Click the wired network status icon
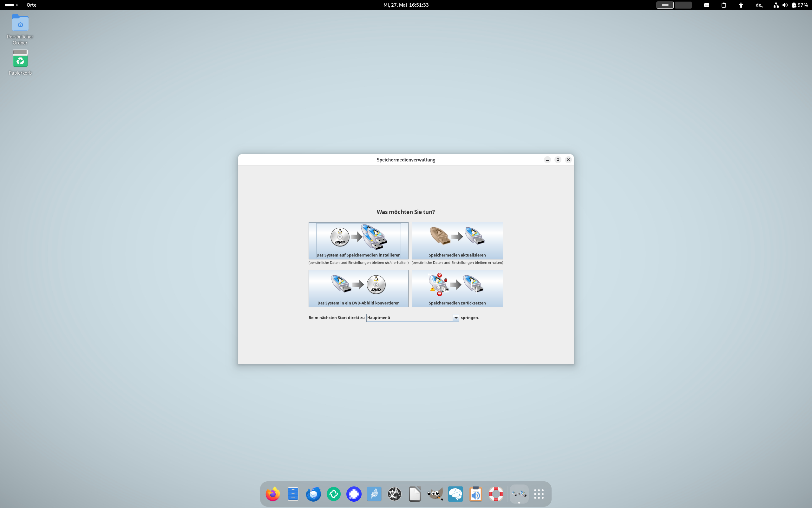 point(776,5)
